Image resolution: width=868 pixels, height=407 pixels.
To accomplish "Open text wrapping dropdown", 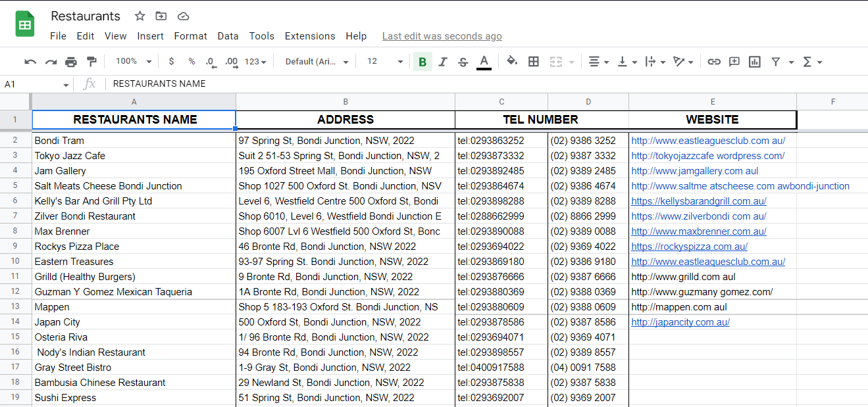I will pos(655,62).
